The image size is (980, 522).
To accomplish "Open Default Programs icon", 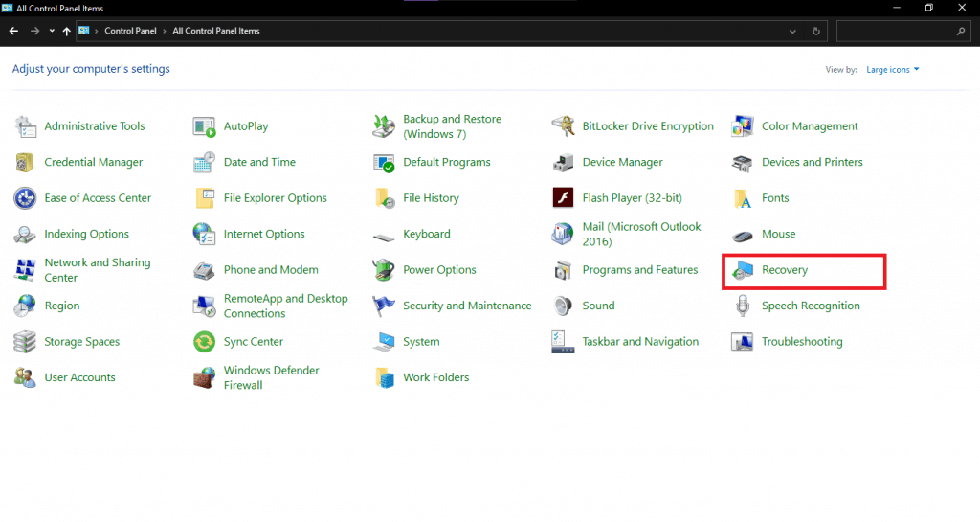I will pyautogui.click(x=383, y=162).
